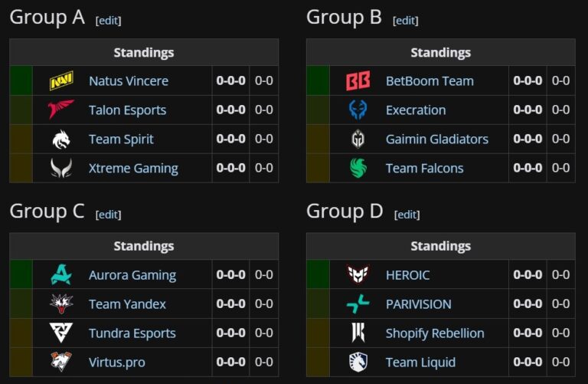Go to the Team Yandex page
The width and height of the screenshot is (588, 384).
(127, 304)
